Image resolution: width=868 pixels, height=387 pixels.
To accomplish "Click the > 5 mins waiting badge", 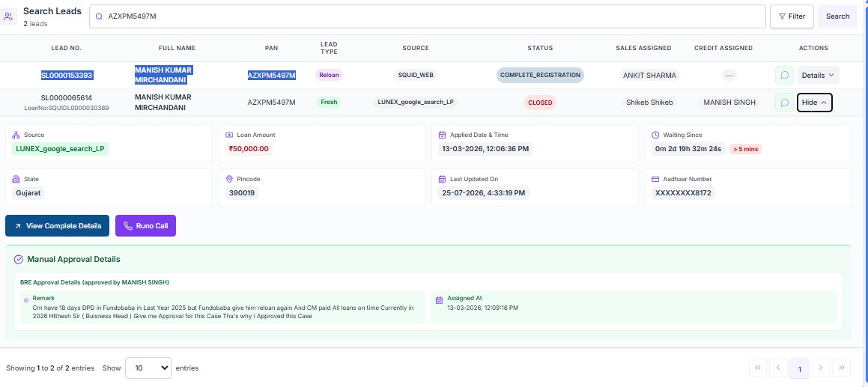I will 745,149.
